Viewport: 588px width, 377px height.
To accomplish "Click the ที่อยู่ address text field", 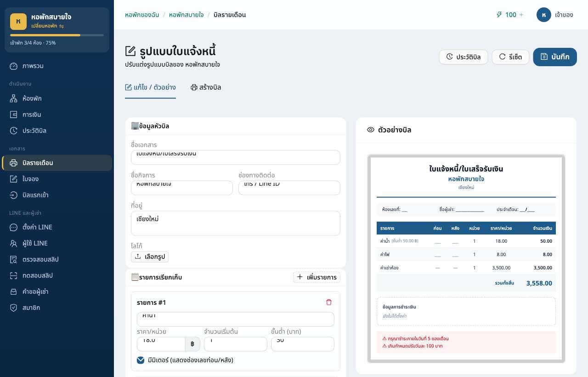I will click(235, 223).
